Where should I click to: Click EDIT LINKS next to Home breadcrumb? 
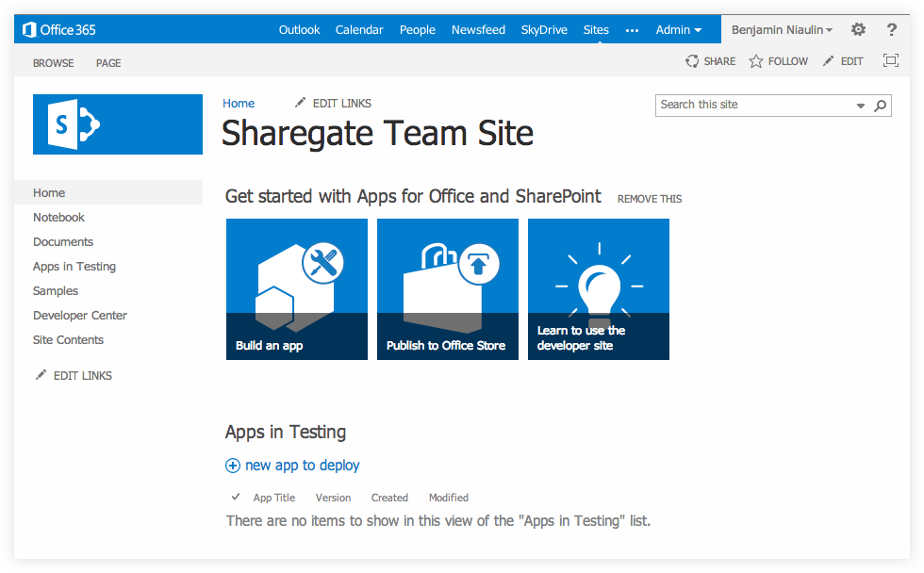pos(333,103)
